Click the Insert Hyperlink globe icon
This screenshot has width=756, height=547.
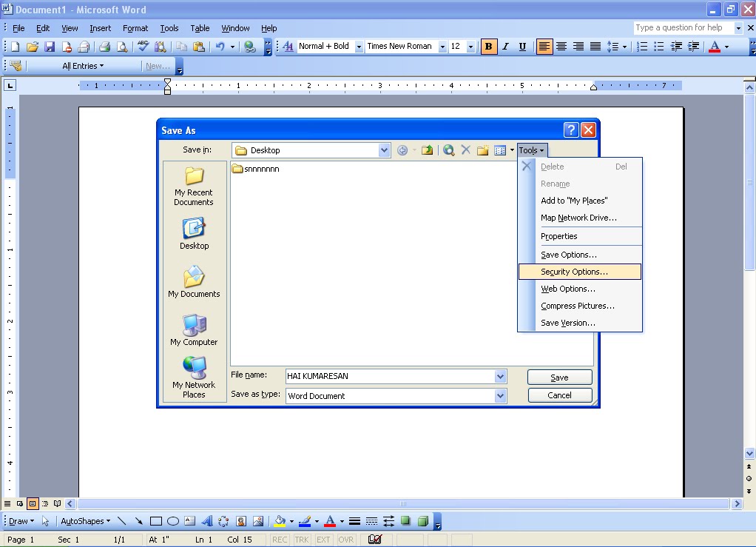250,47
